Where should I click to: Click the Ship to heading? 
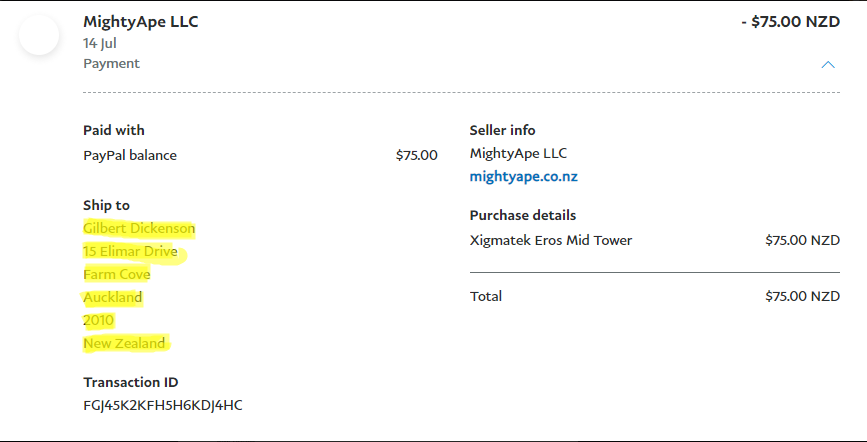point(106,205)
